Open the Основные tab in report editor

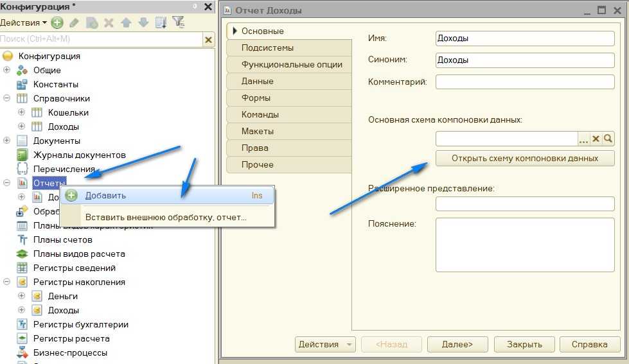(x=289, y=31)
